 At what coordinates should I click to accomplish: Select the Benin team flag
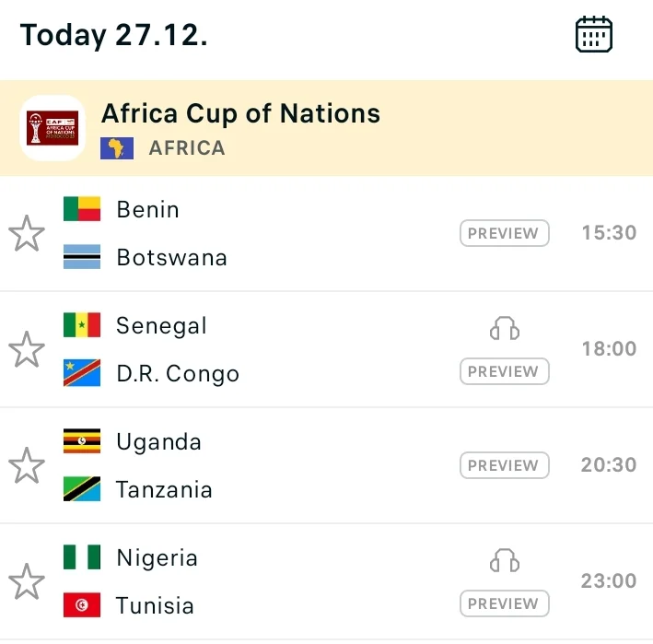[x=82, y=209]
